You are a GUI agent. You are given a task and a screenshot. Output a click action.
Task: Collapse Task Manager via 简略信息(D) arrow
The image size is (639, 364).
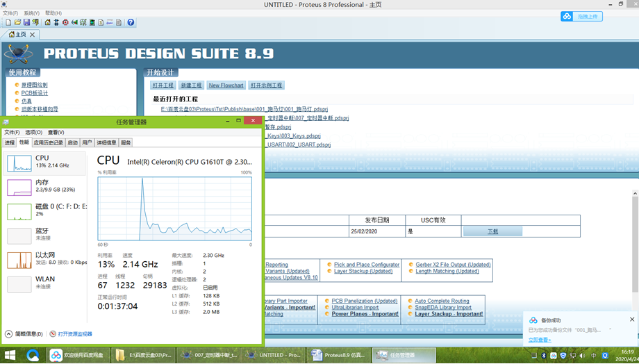tap(8, 334)
